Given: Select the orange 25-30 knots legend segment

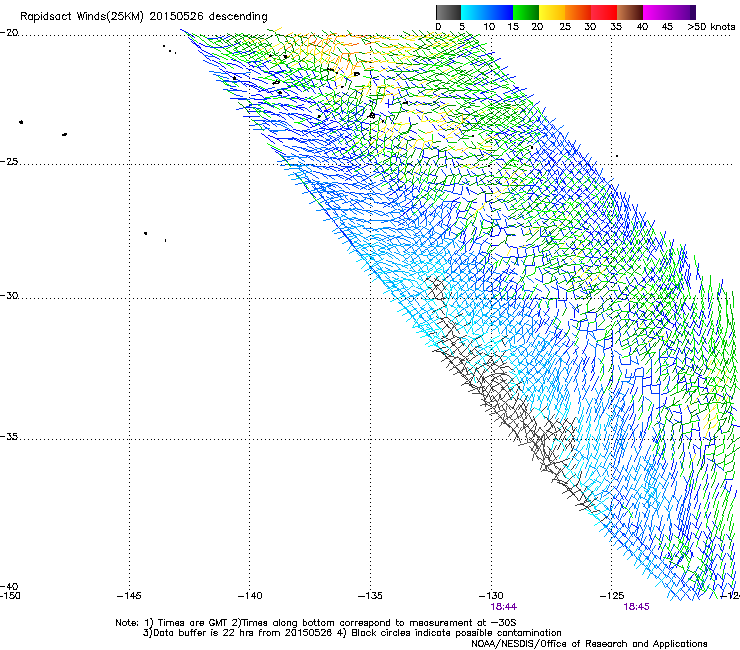Looking at the screenshot, I should click(x=578, y=12).
